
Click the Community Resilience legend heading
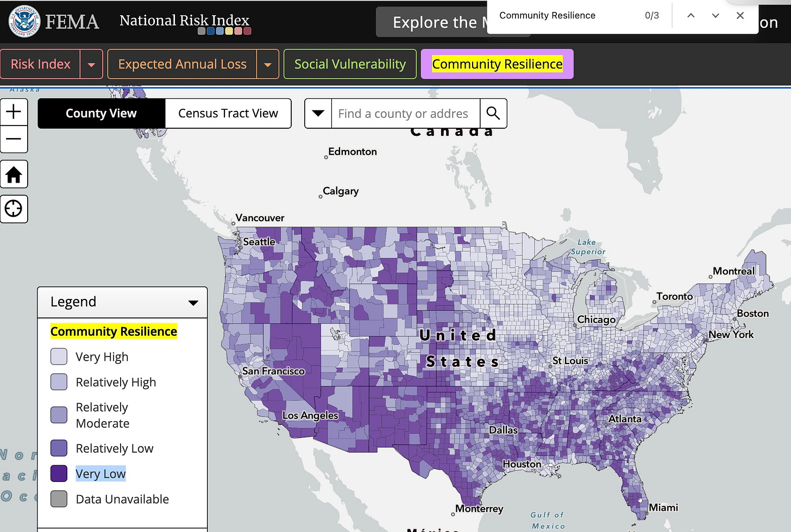click(x=114, y=331)
